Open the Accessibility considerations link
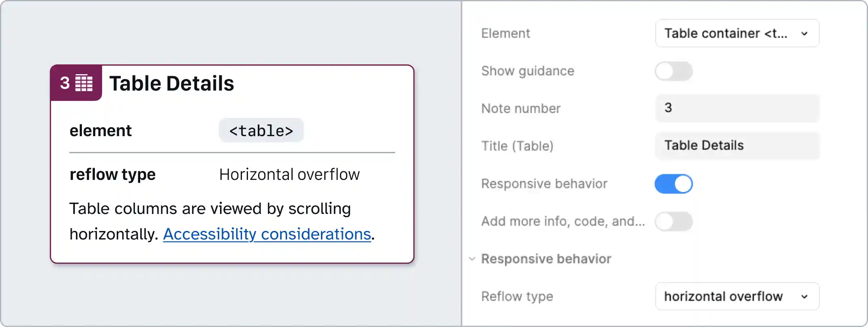Screen dimensions: 868x327 tap(267, 234)
